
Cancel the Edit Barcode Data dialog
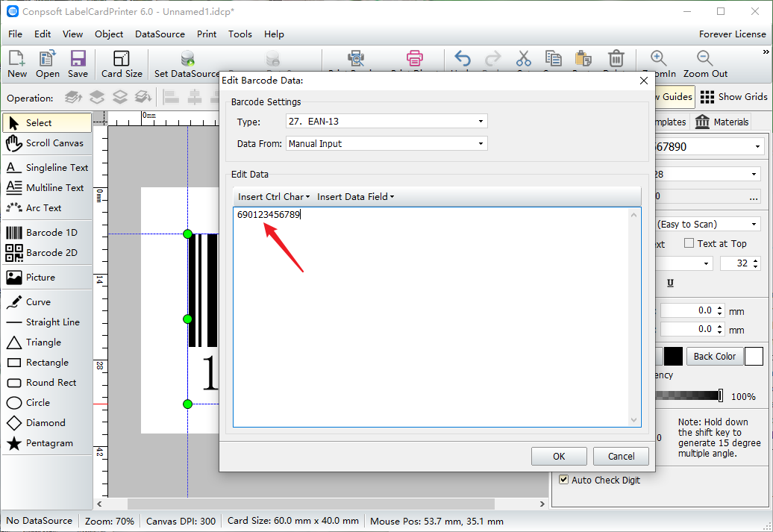tap(621, 456)
